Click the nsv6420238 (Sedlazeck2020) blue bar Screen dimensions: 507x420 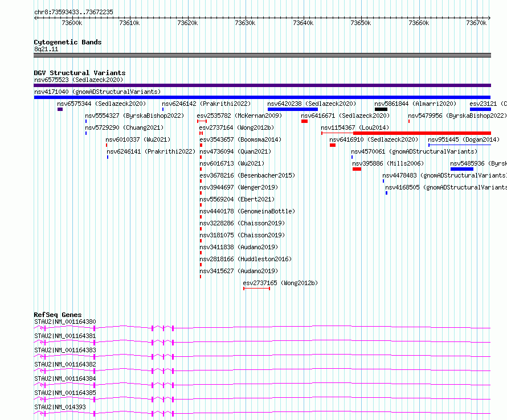pyautogui.click(x=293, y=109)
